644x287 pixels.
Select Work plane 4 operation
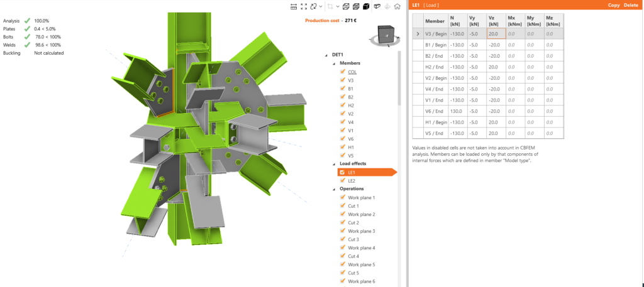362,247
